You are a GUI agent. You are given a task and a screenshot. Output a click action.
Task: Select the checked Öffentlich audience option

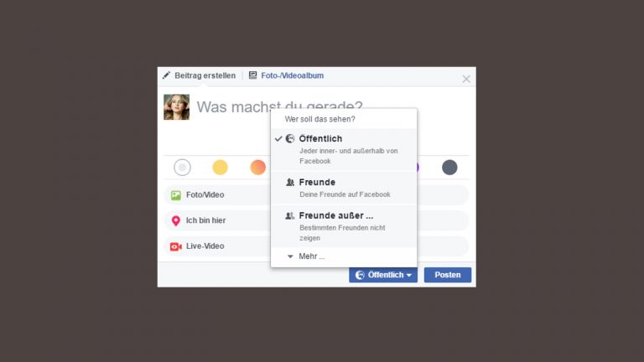344,149
